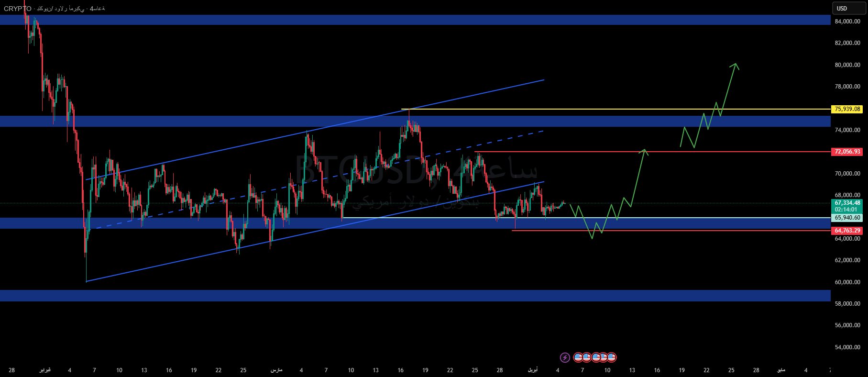
Task: Click the middle US flag event icon
Action: [x=595, y=357]
